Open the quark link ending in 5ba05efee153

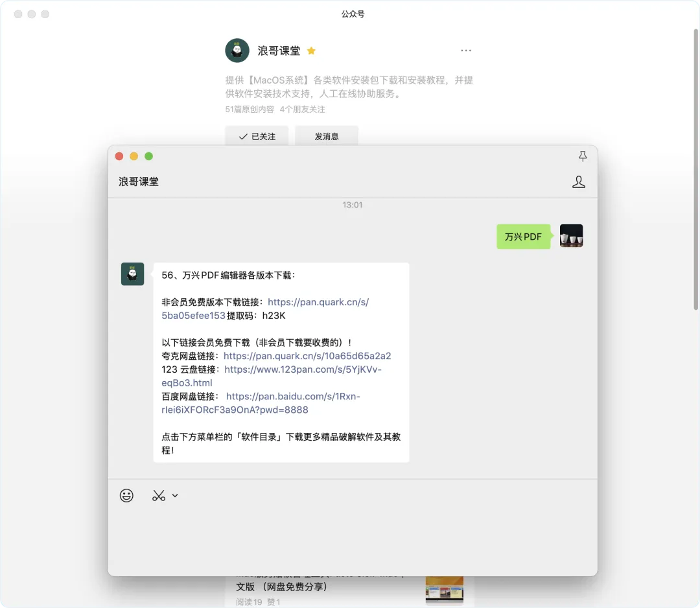[265, 309]
